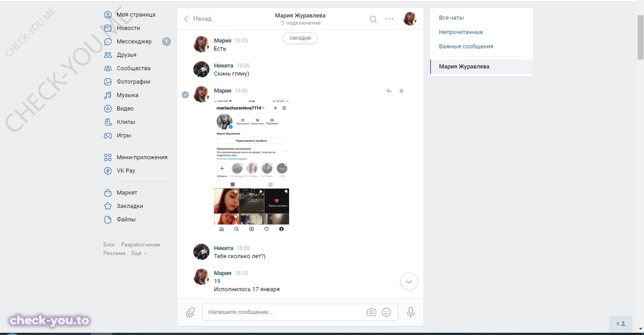Focus the Напишите сообщение input field

tap(284, 312)
